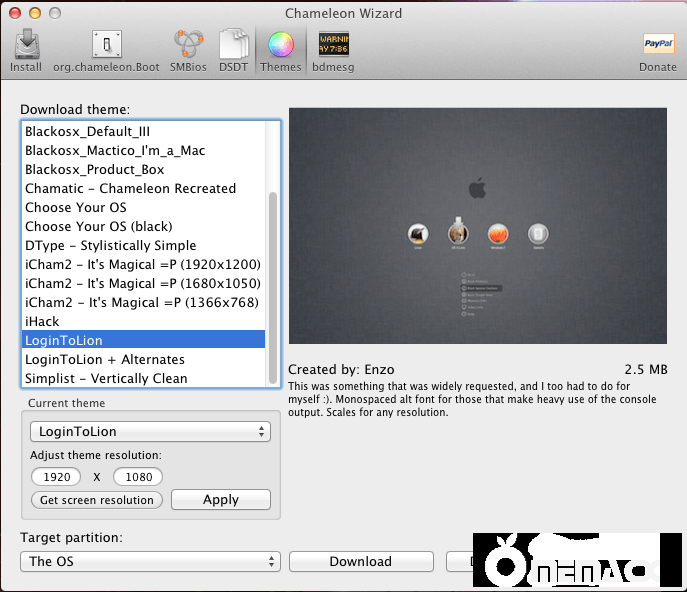Choose Simplist - Vertically Clean theme
The width and height of the screenshot is (687, 592).
(x=106, y=378)
